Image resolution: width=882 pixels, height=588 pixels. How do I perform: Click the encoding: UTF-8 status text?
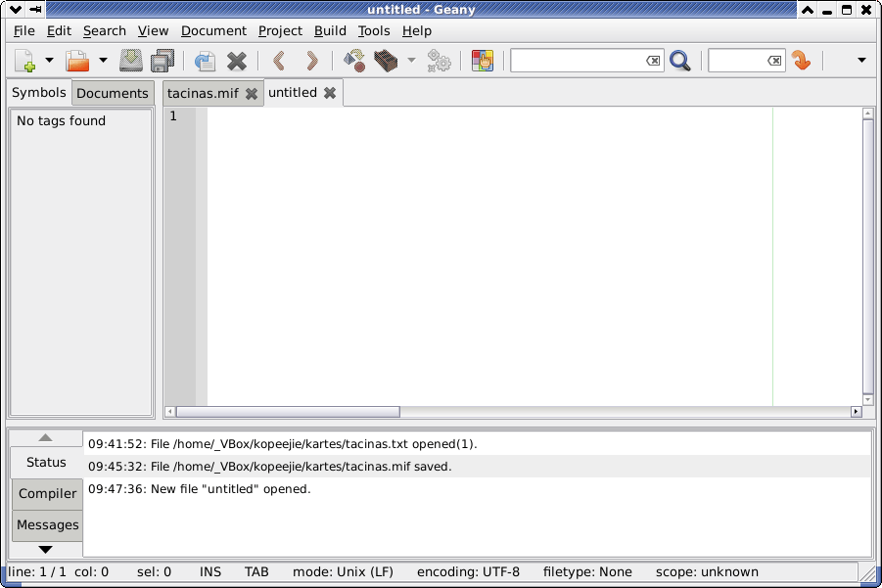point(468,572)
